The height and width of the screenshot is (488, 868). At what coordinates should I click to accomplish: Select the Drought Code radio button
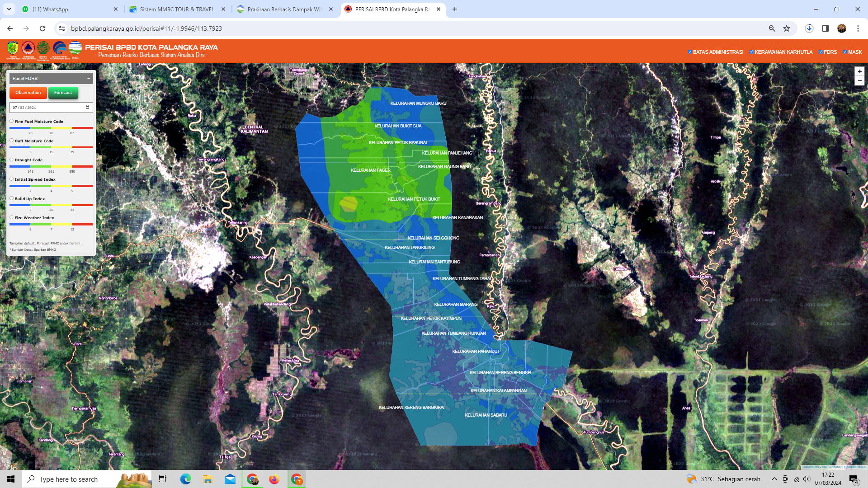pyautogui.click(x=12, y=160)
